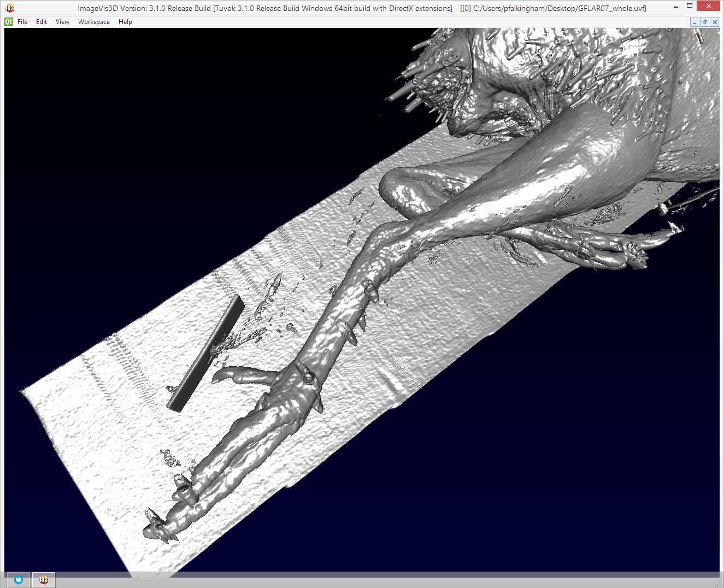Close the GFLAR07_whole.uvf render sub-window

(x=715, y=22)
